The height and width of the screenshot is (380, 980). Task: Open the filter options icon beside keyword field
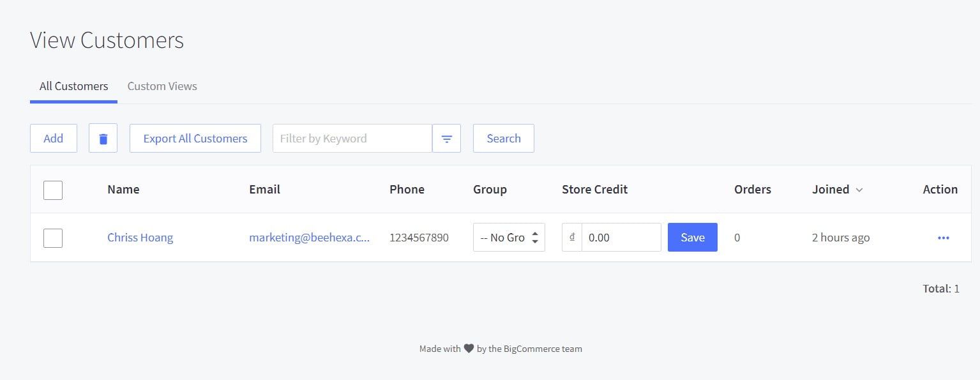click(446, 138)
